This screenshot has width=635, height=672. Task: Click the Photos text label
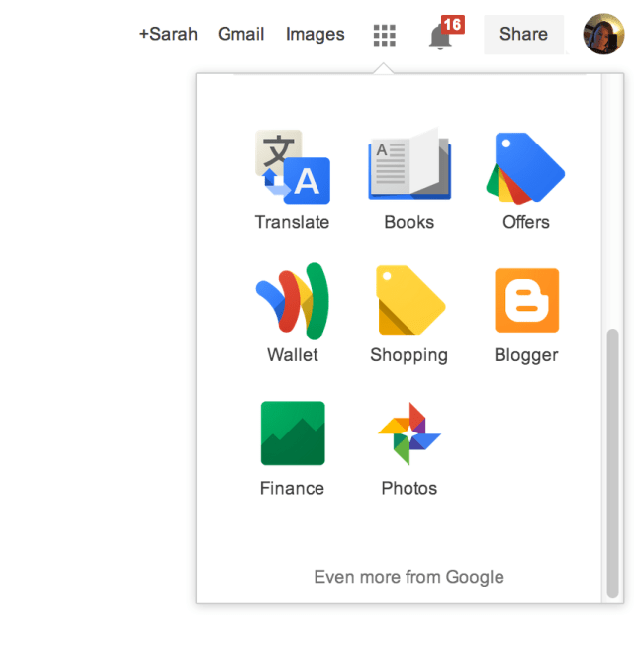(x=408, y=488)
